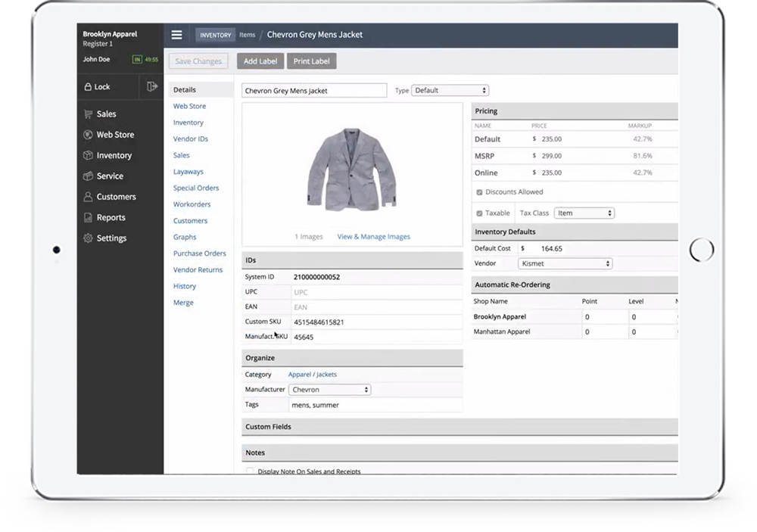
Task: Open the Layaways tab
Action: [188, 172]
